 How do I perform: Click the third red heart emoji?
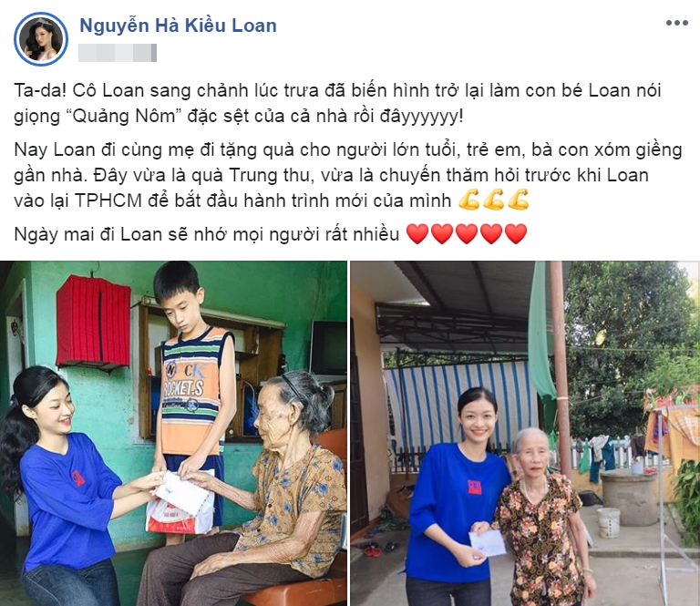(467, 234)
